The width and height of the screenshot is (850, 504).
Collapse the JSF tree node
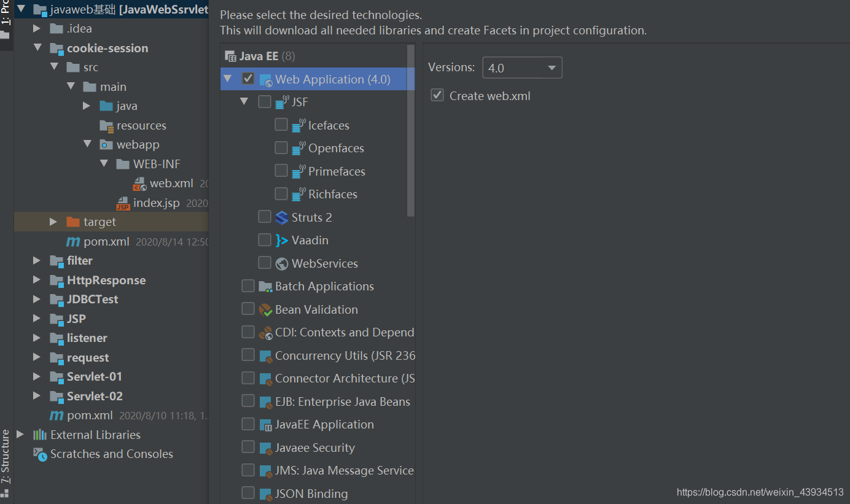tap(244, 101)
